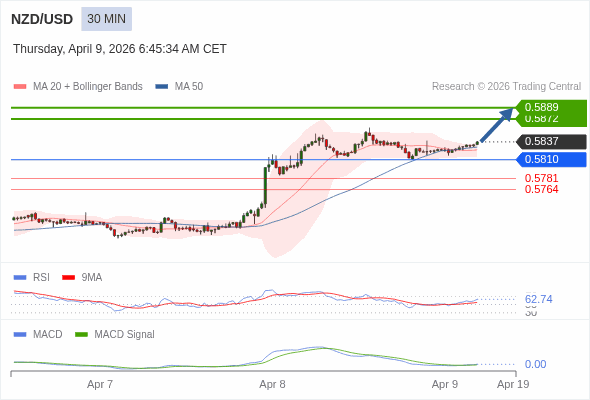Click the Apr 8 date axis label

coord(272,385)
